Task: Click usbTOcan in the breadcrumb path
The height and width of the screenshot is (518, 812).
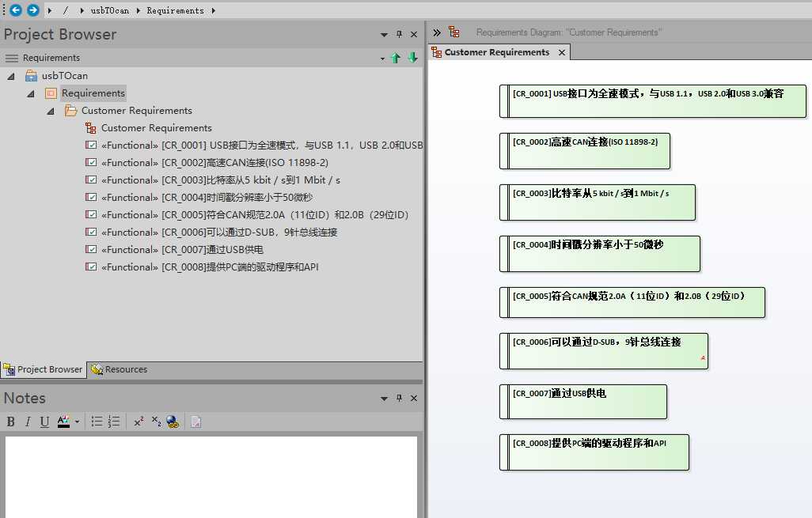Action: point(110,10)
